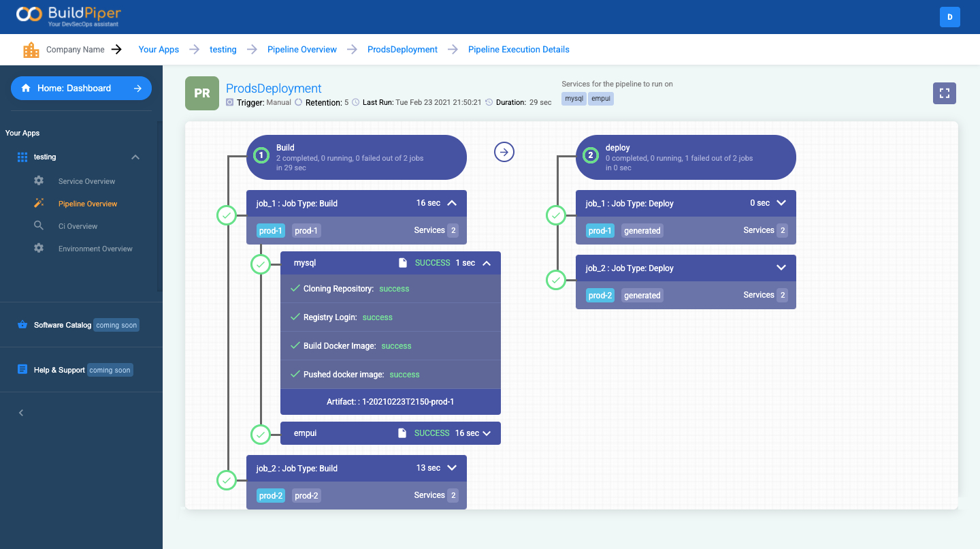
Task: Click the arrow between Build and deploy stages
Action: [504, 152]
